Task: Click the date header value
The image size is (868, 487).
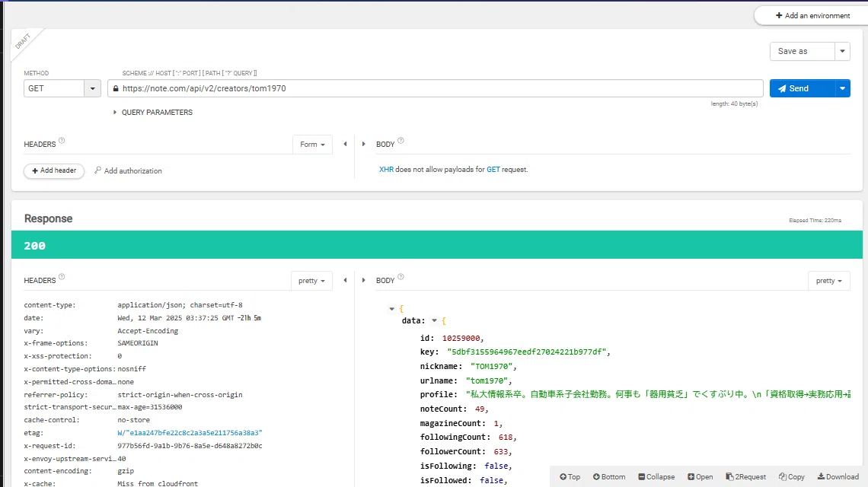Action: (189, 317)
